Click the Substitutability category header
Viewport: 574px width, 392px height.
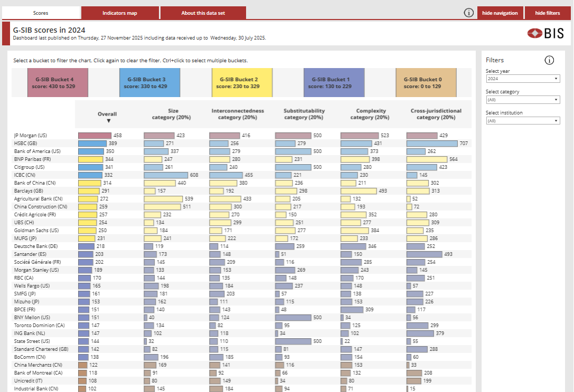304,114
